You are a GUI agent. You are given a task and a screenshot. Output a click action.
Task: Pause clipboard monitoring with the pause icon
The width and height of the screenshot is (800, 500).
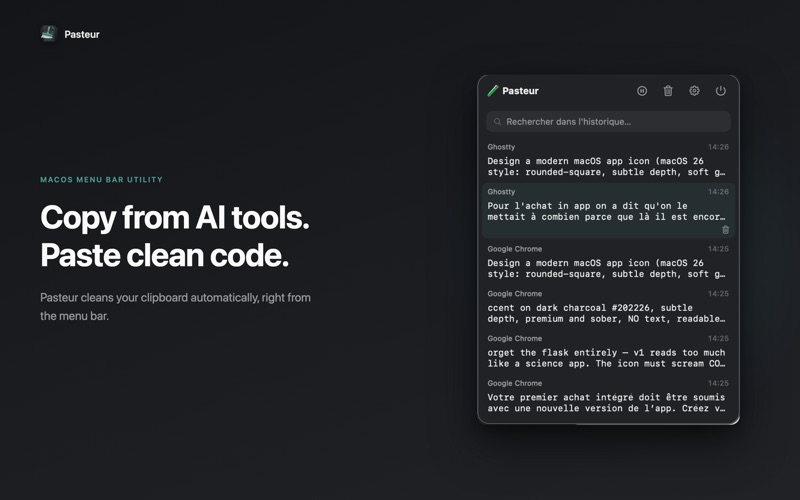[x=642, y=91]
